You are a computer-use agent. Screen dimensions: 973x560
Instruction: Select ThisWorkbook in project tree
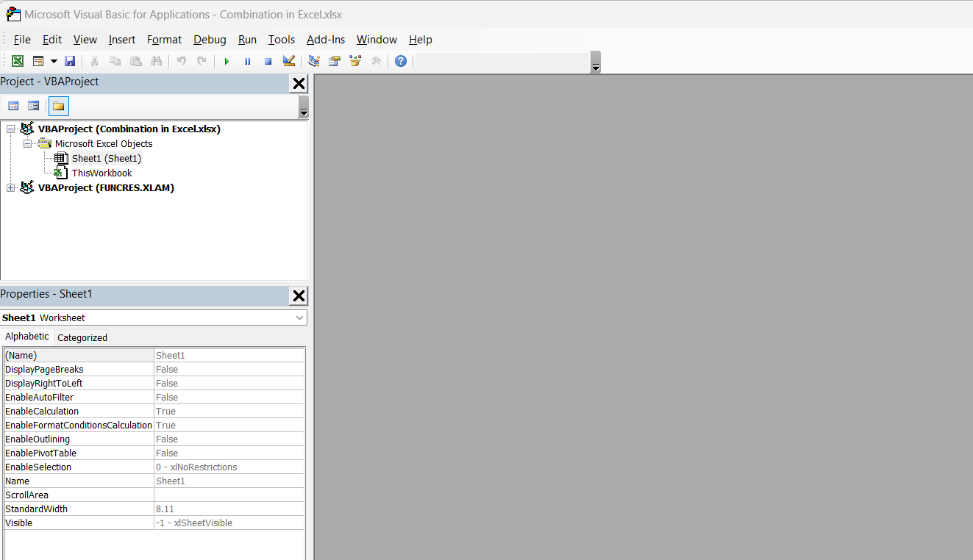(101, 173)
